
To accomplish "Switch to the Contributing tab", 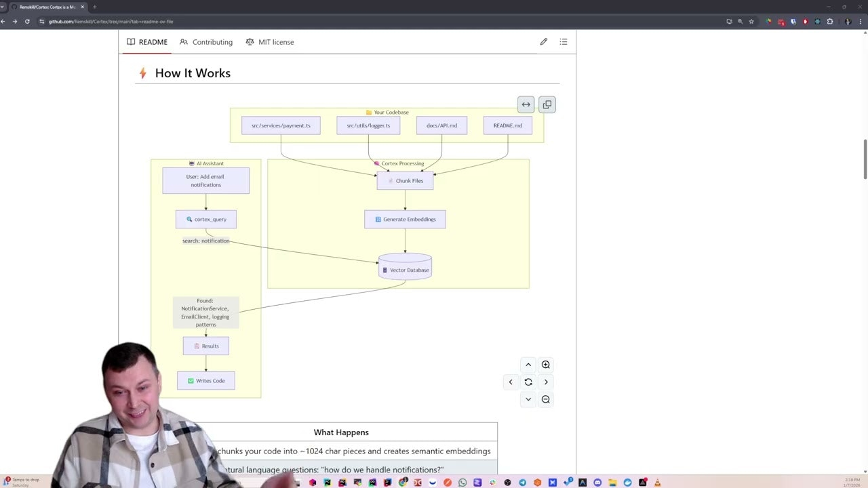I will point(212,42).
